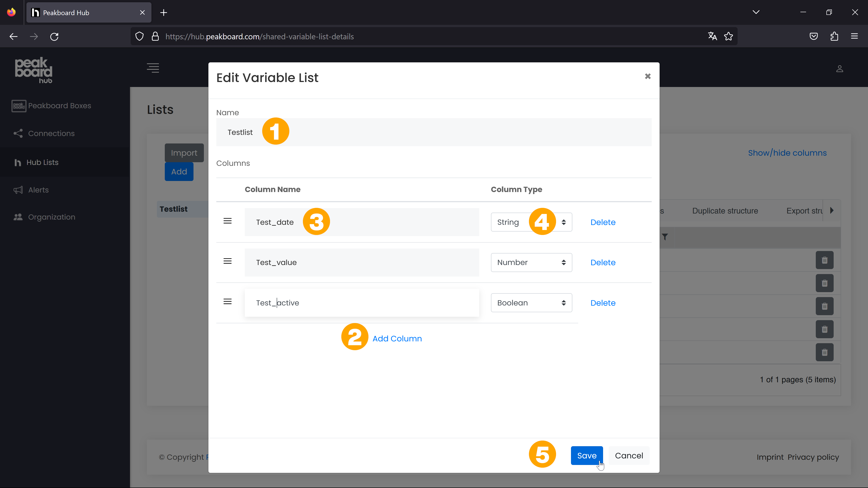Bookmark this page with star

pyautogui.click(x=728, y=36)
